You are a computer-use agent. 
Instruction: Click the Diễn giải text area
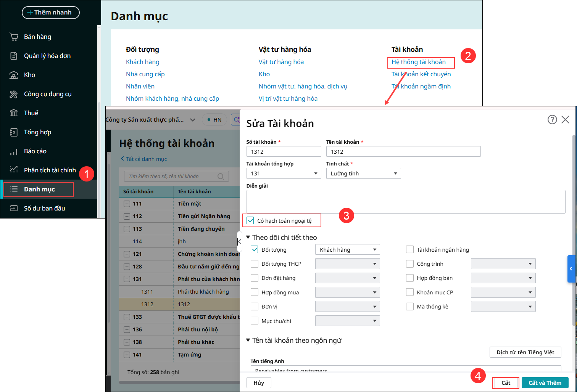(405, 201)
